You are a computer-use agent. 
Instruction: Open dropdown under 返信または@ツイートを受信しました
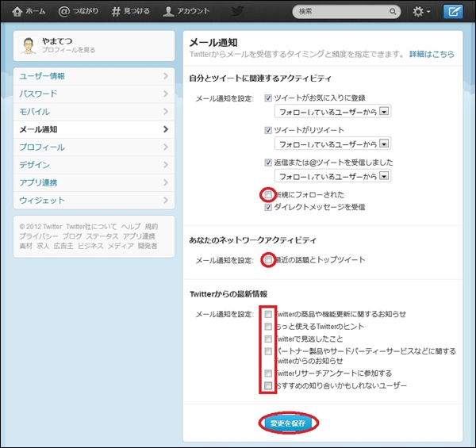tap(332, 176)
